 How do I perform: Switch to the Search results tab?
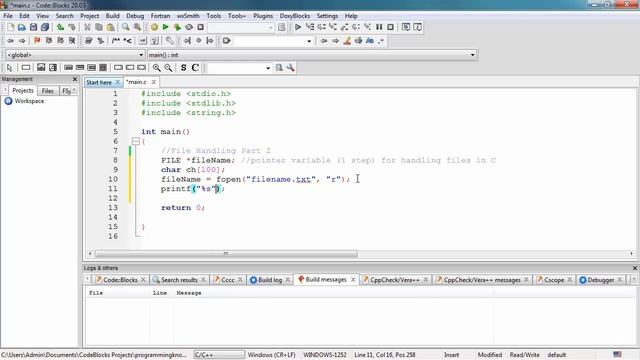(x=179, y=280)
